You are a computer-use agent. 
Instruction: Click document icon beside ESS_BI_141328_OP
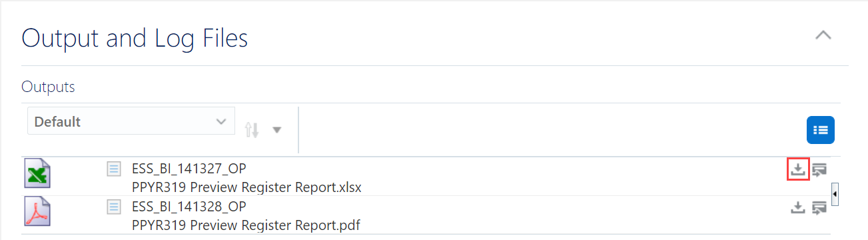tap(114, 207)
